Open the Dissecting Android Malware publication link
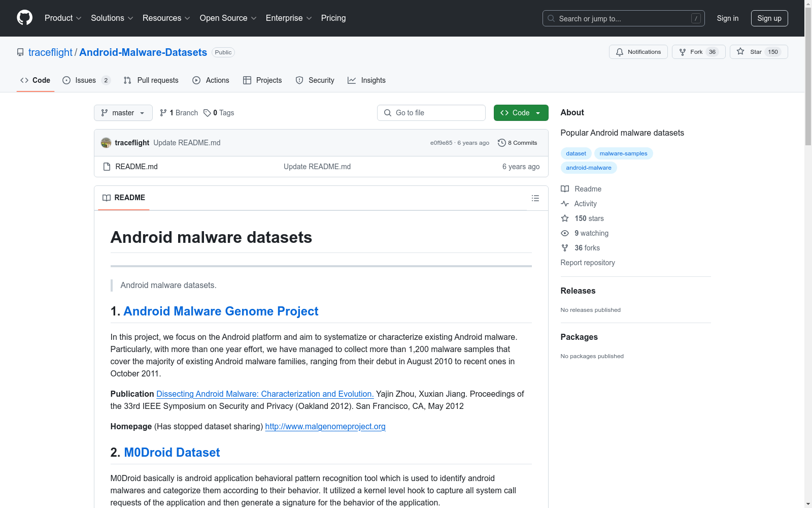The height and width of the screenshot is (508, 812). tap(265, 394)
